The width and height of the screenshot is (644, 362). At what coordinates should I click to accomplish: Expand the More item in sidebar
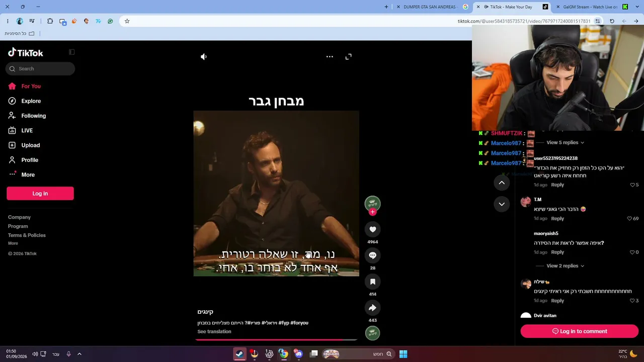[x=28, y=174]
